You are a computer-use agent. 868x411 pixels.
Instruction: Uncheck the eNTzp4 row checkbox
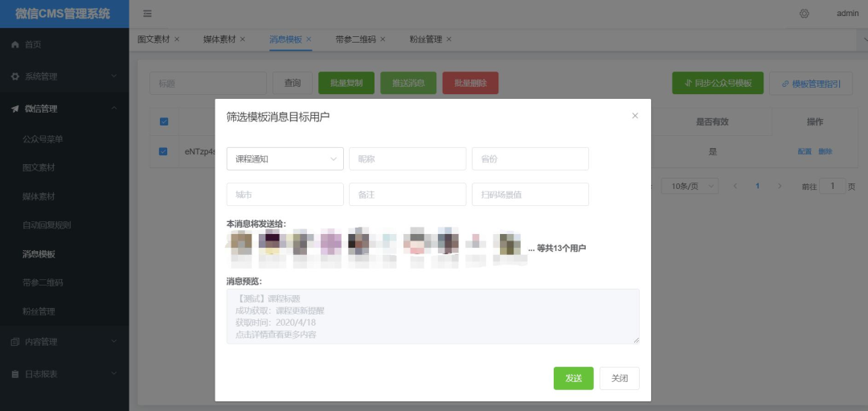coord(163,151)
